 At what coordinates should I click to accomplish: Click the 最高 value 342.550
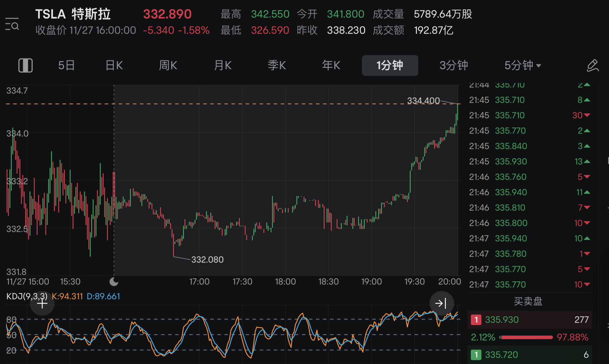(270, 14)
